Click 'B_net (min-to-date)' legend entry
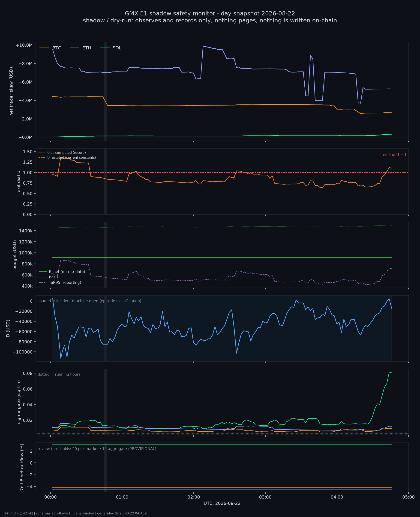 pos(62,272)
